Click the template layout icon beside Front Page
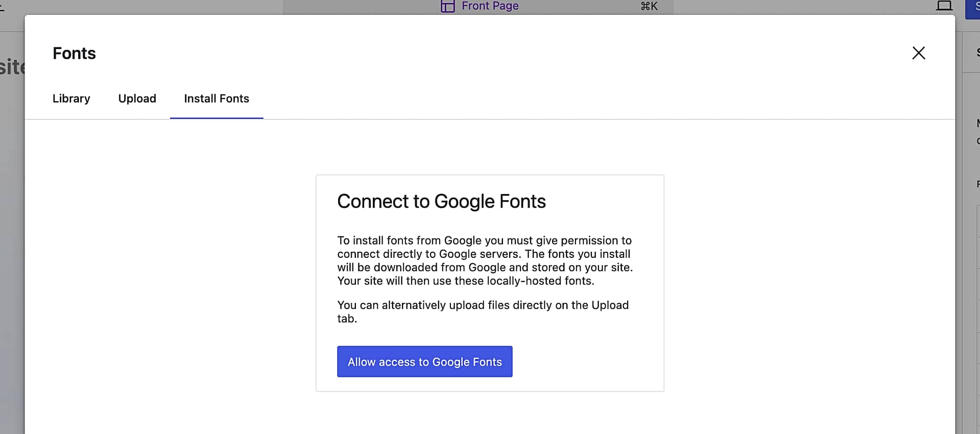This screenshot has height=434, width=980. (x=447, y=6)
